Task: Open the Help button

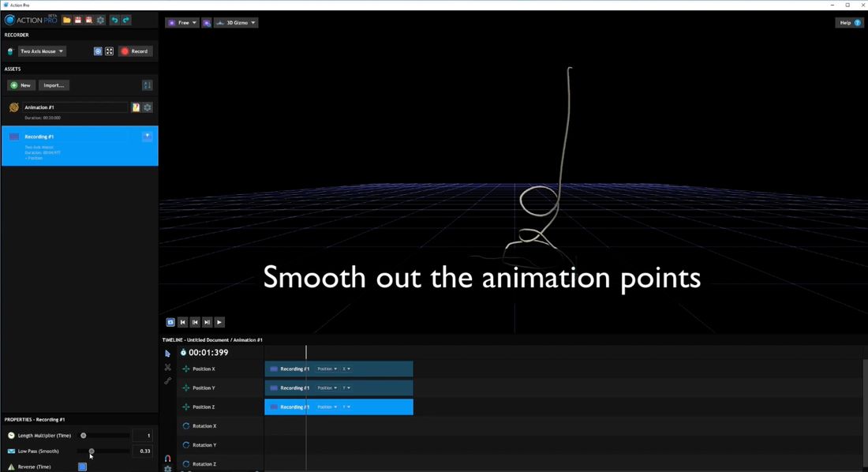Action: tap(848, 23)
